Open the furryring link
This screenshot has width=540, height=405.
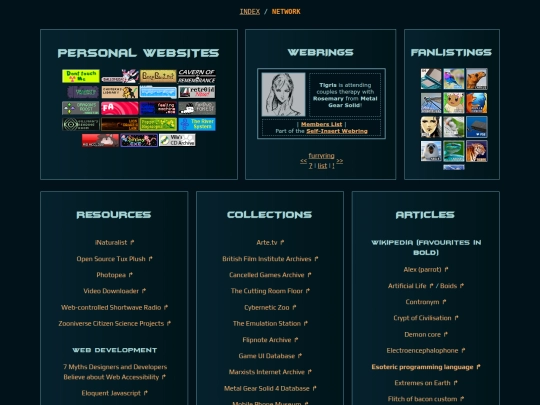pos(321,156)
